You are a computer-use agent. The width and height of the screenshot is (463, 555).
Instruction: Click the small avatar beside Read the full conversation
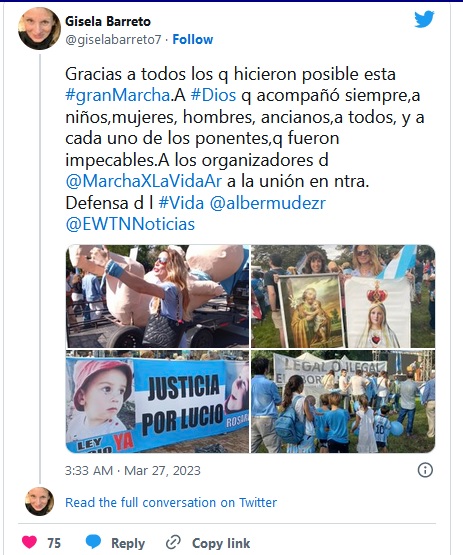(x=40, y=502)
